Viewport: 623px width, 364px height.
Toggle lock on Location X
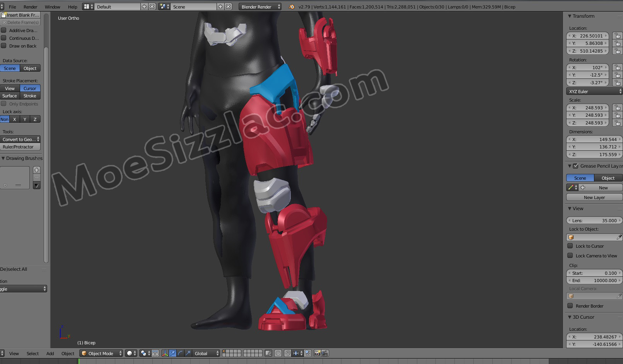[x=617, y=36]
